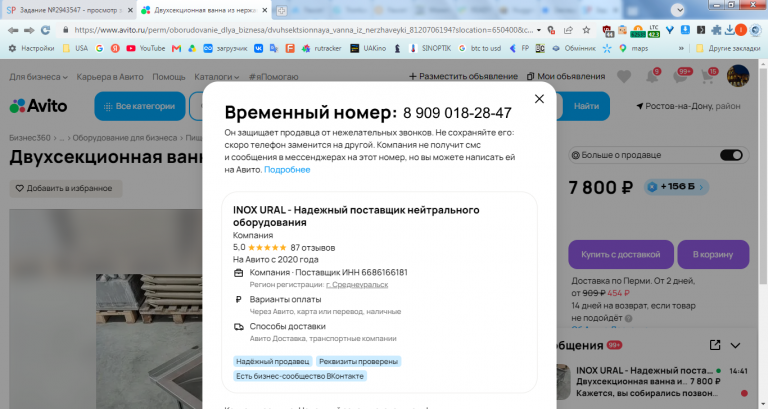Open a new browser tab
The image size is (768, 409).
[281, 10]
